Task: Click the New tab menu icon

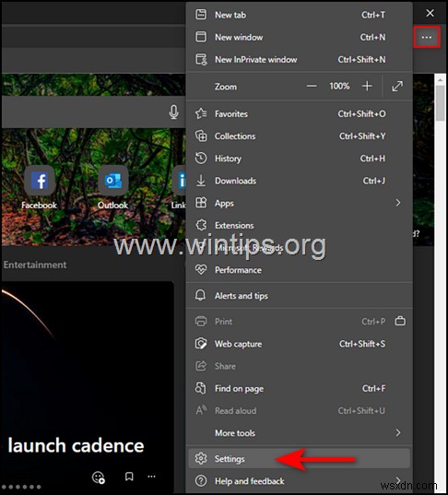Action: click(x=201, y=15)
